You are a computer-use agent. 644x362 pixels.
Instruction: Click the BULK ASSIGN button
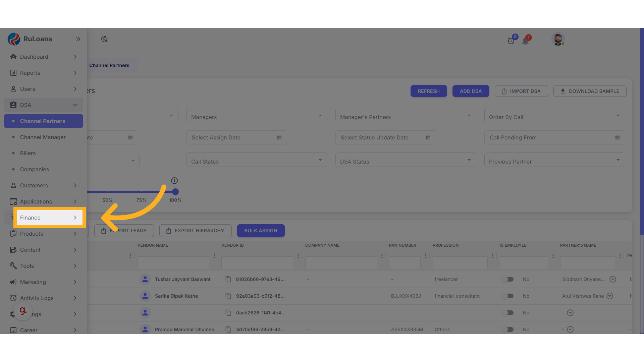click(x=261, y=231)
